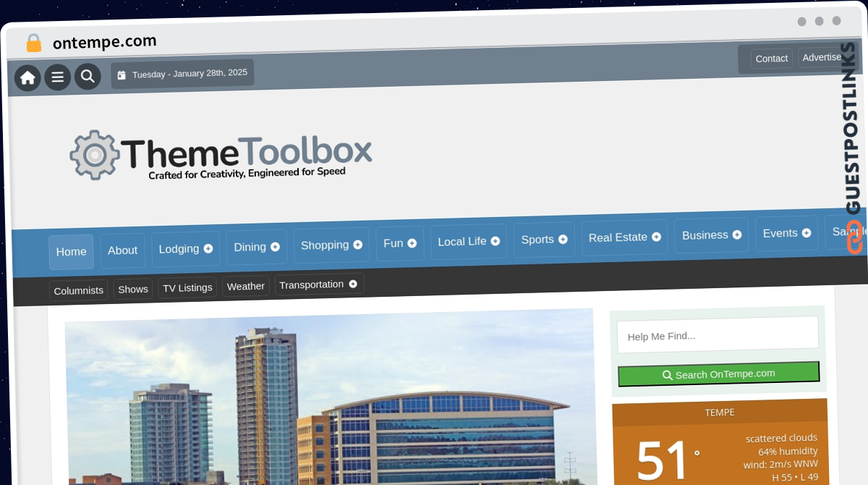Click the H 55 • L 49 weather text
Viewport: 868px width, 485px height.
(795, 477)
